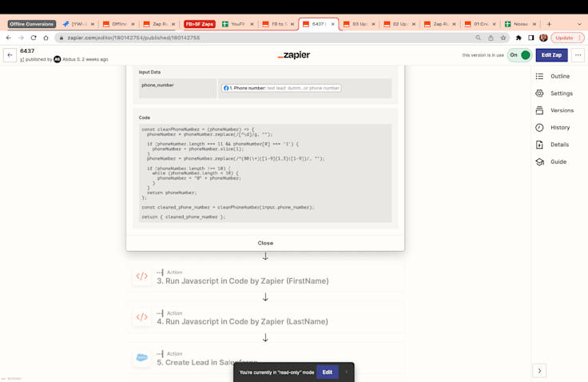This screenshot has width=588, height=382.
Task: Click the share icon in address bar
Action: (491, 38)
